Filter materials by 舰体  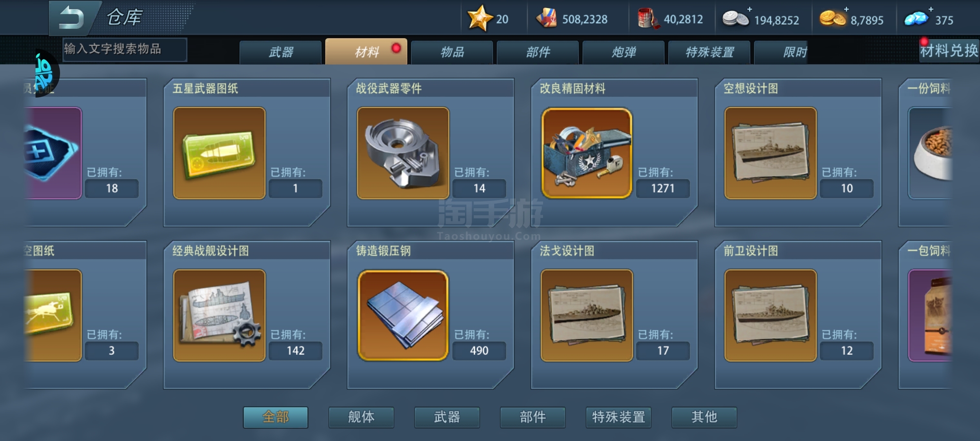pyautogui.click(x=361, y=417)
